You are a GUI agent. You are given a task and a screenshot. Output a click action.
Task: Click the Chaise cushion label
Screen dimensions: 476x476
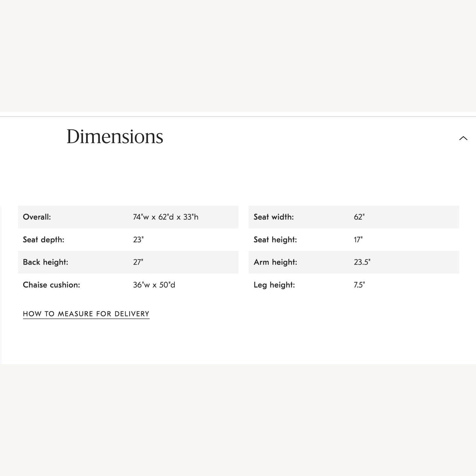[51, 285]
